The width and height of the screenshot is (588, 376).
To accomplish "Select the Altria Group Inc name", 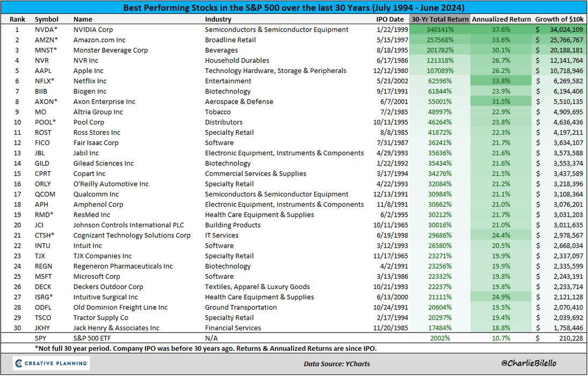I will pyautogui.click(x=98, y=112).
